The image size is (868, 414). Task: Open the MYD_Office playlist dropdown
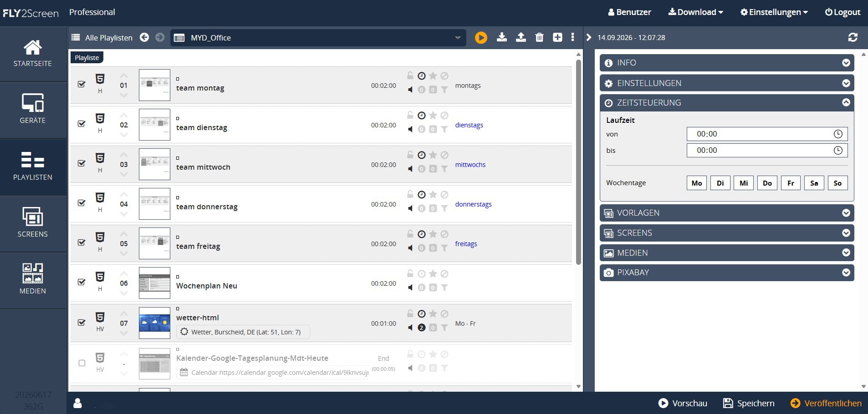[318, 38]
